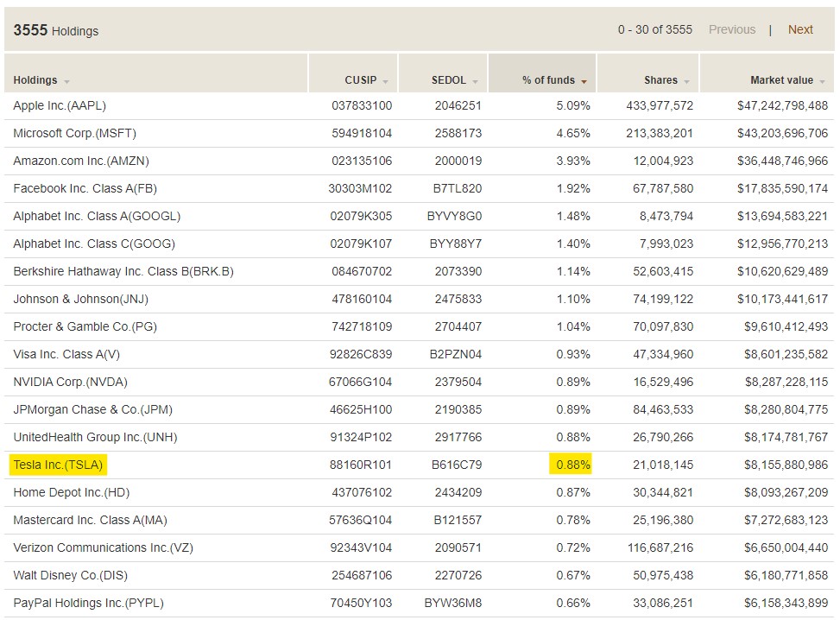Click Tesla's highlighted 0.88% value
The width and height of the screenshot is (840, 620).
[572, 465]
